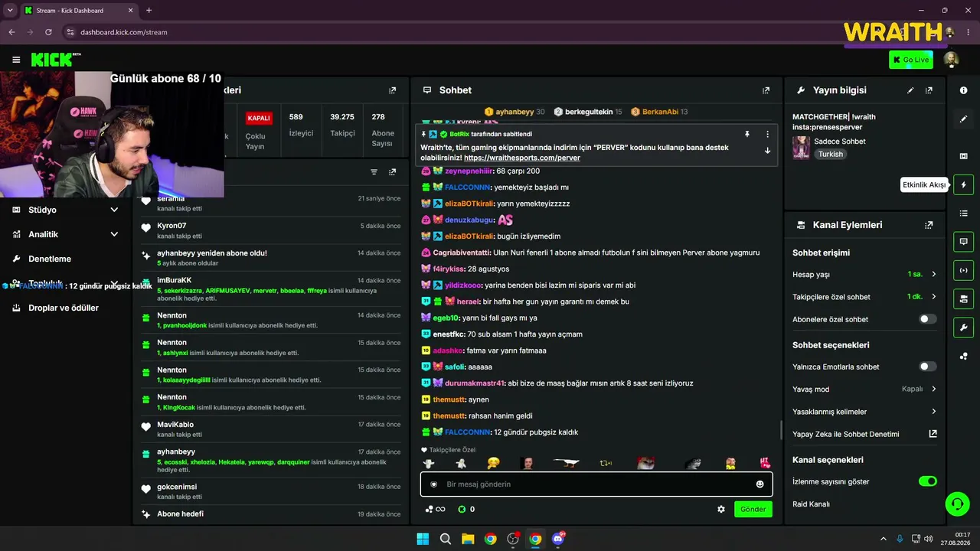This screenshot has height=551, width=980.
Task: Disable İzlenme sayısını göster switch
Action: coord(927,481)
